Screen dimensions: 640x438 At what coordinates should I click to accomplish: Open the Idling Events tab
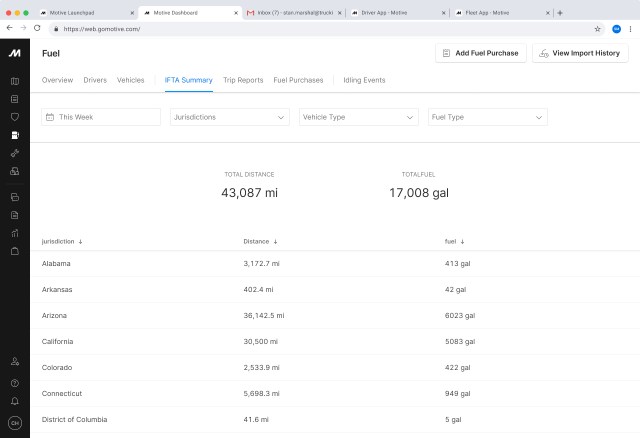364,79
